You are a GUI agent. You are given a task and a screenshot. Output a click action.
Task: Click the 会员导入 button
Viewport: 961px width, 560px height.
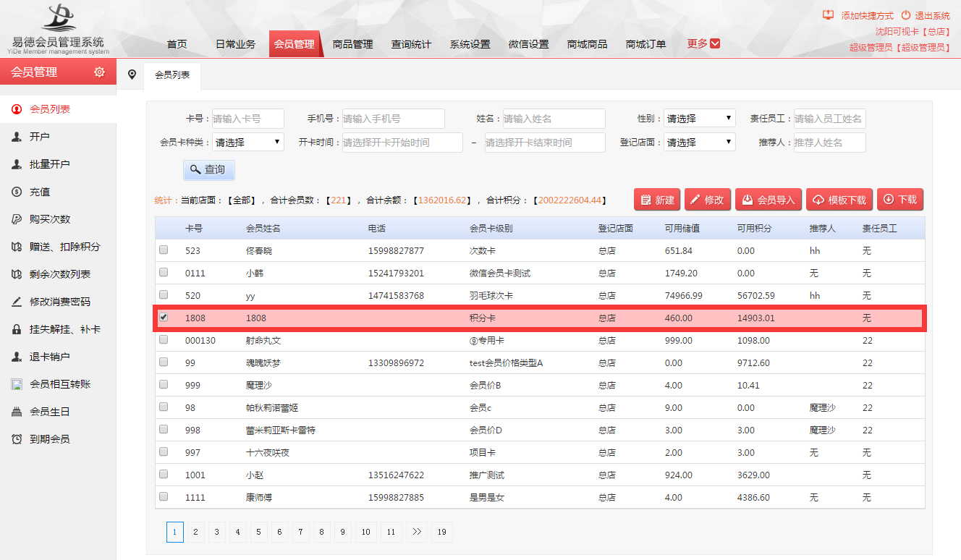tap(768, 200)
